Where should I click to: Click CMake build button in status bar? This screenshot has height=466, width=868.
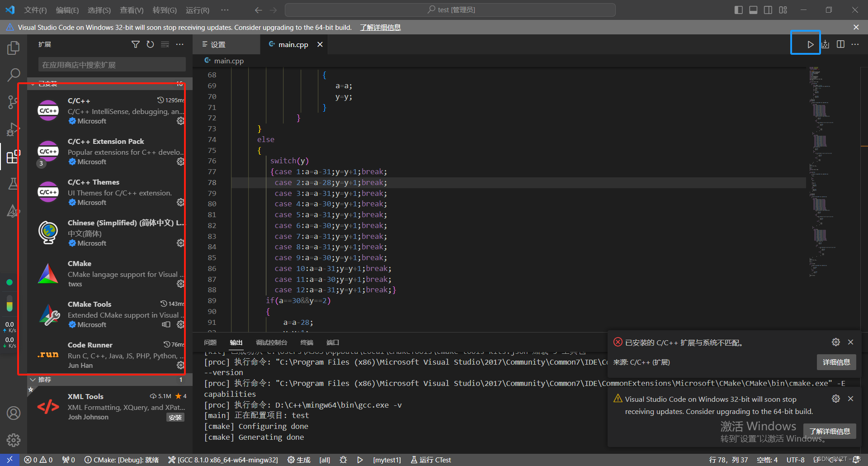[299, 460]
